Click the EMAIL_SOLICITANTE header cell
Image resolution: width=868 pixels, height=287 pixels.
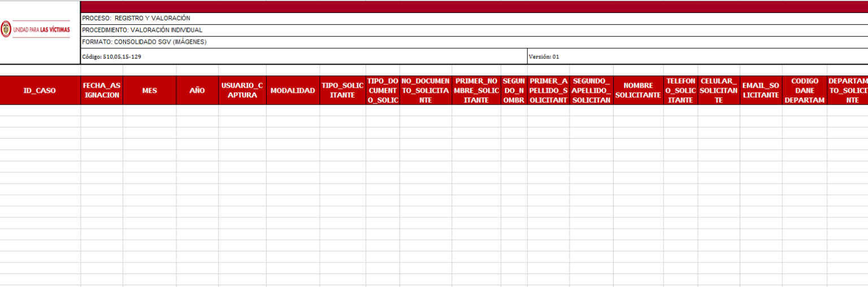pos(761,90)
